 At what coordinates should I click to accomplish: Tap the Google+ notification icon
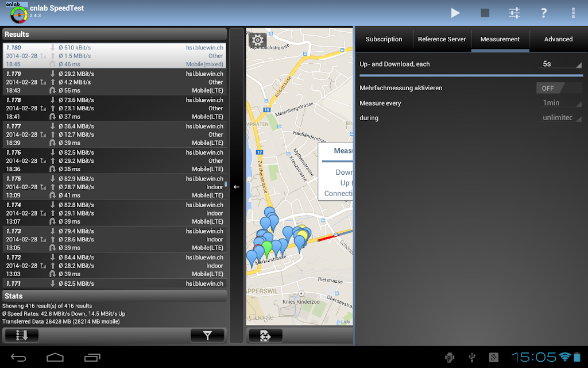tap(493, 358)
